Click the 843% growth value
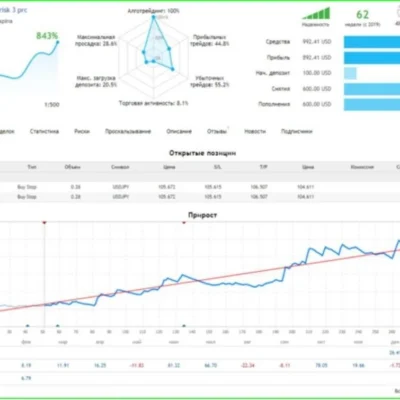 pos(47,35)
